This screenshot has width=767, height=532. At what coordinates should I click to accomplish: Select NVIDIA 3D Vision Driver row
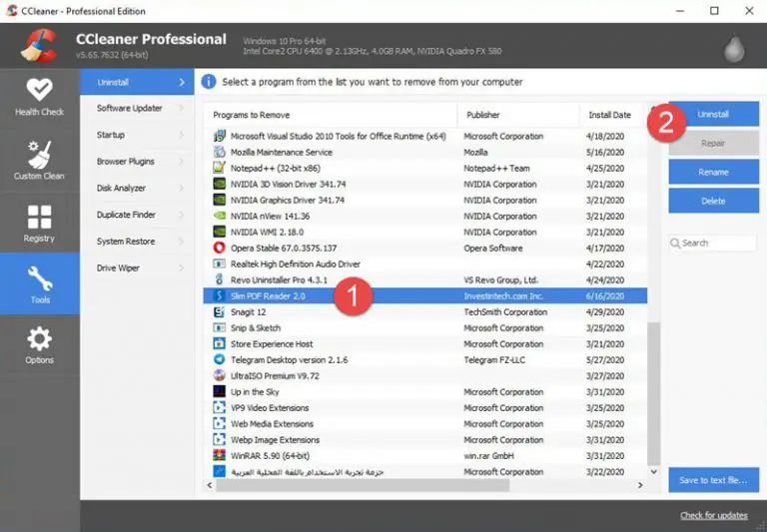click(x=425, y=184)
